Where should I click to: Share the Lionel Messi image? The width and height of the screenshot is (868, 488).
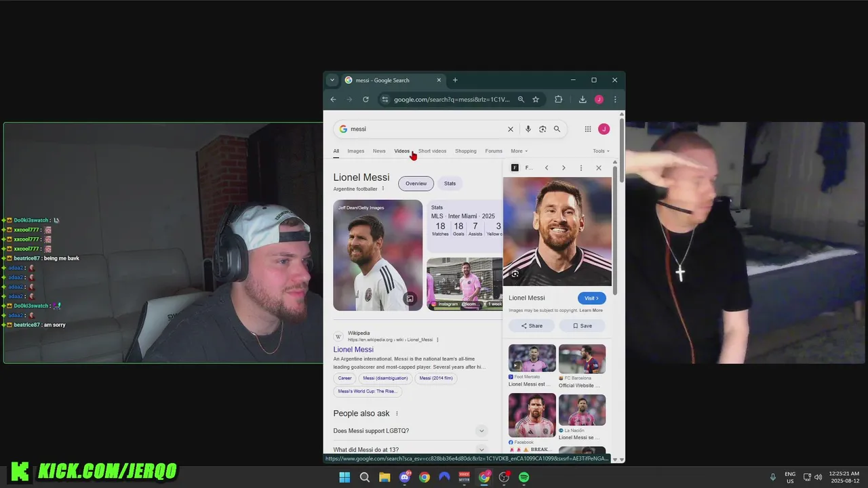pos(532,326)
